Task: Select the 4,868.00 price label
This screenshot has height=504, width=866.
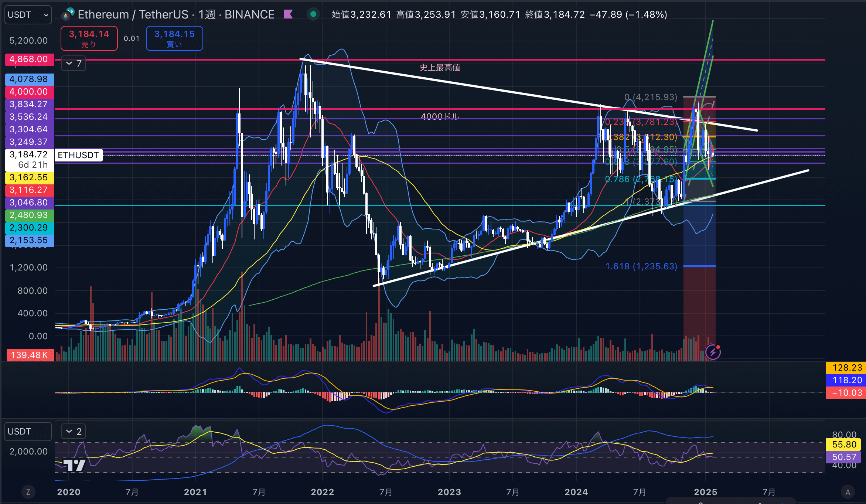Action: tap(29, 59)
